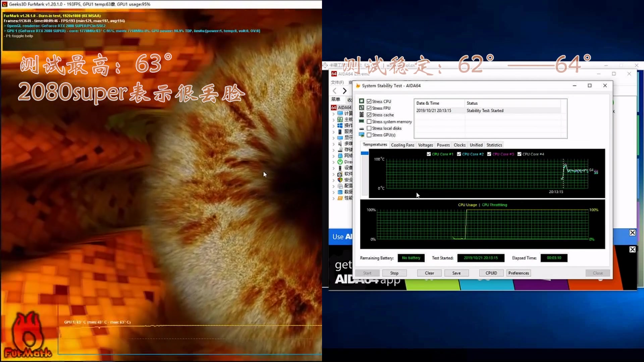Uncheck the Stress cache checkbox
This screenshot has width=644, height=362.
coord(369,115)
